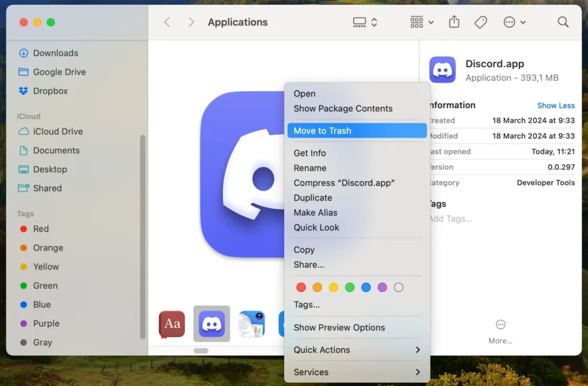Screen dimensions: 588x386
Task: Select Get Info in the context menu
Action: coord(310,153)
